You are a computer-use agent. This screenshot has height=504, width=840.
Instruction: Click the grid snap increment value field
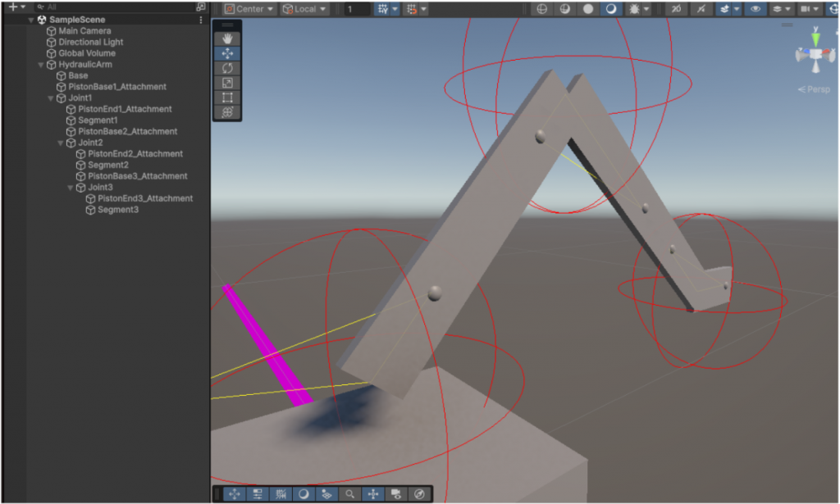[356, 9]
